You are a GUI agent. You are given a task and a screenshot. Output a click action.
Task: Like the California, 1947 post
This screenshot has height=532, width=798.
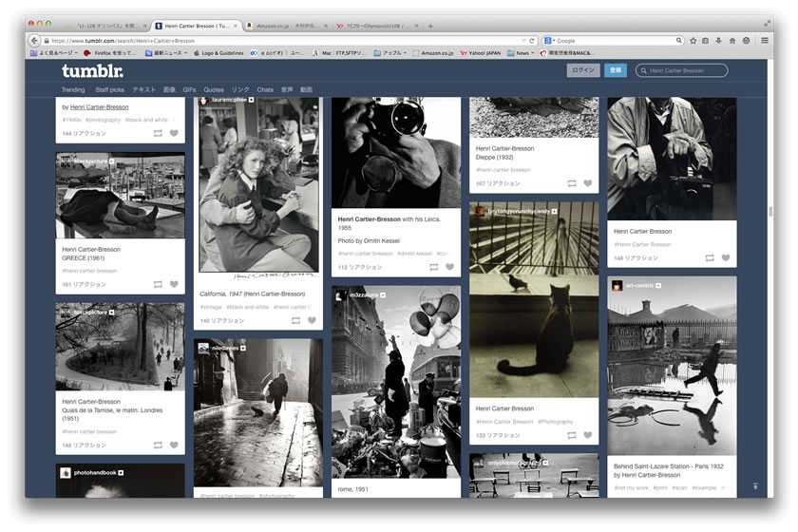click(312, 320)
